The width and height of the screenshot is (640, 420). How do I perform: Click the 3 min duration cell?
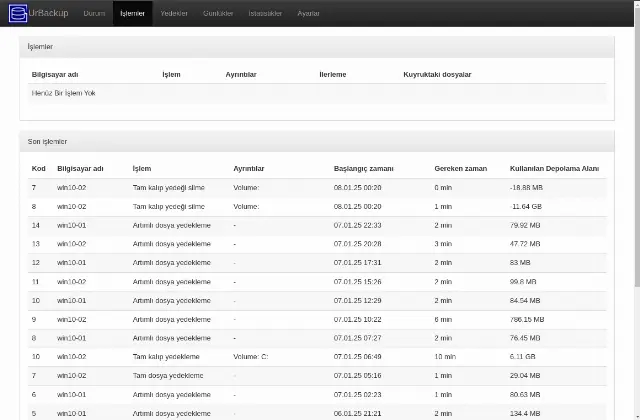443,244
